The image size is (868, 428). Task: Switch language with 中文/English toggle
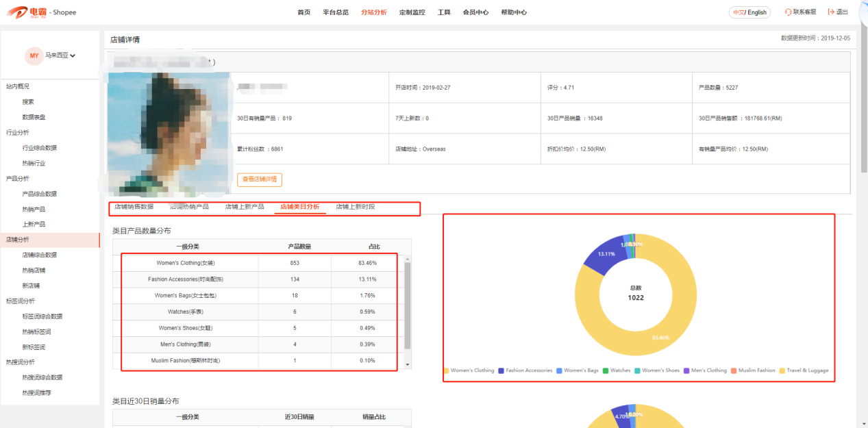pos(749,12)
